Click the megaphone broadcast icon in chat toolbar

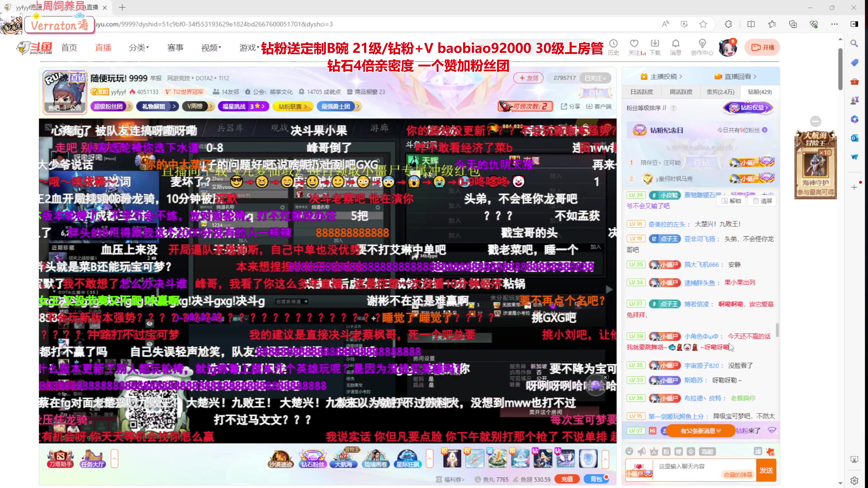pos(642,451)
